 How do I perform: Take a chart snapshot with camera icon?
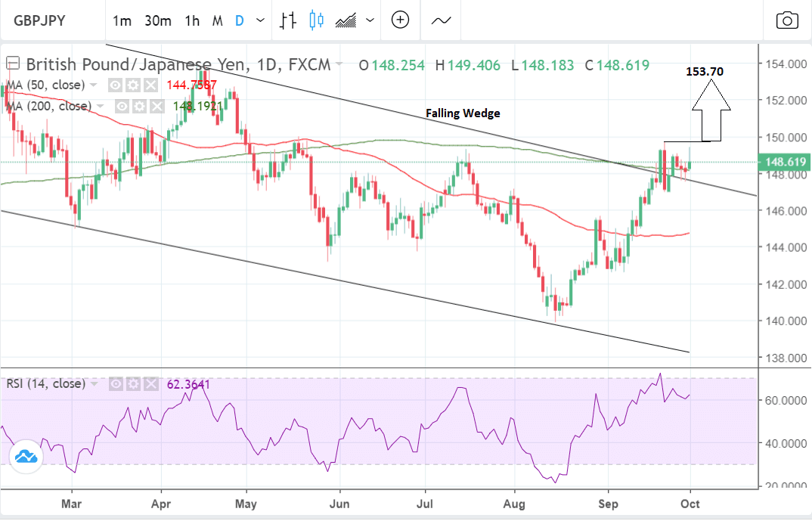787,20
